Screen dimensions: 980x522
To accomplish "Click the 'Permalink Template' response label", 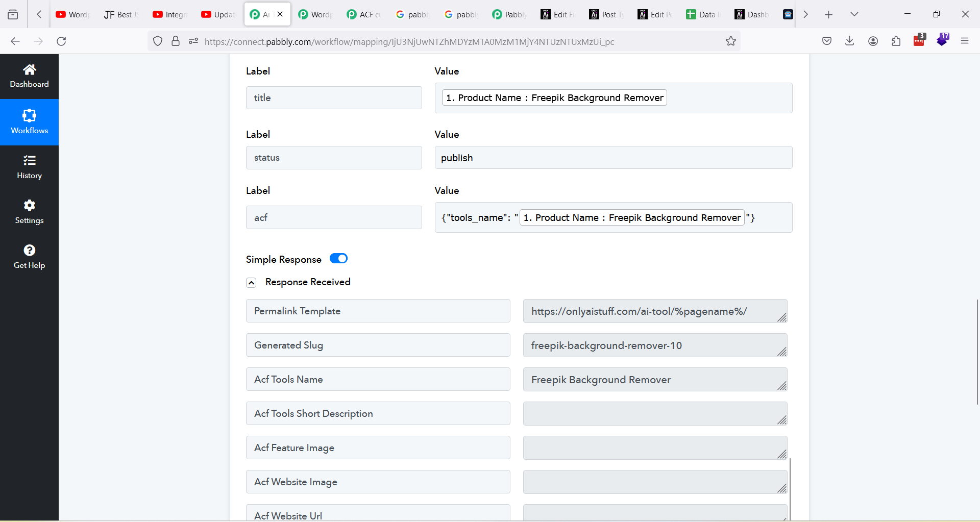I will (378, 311).
